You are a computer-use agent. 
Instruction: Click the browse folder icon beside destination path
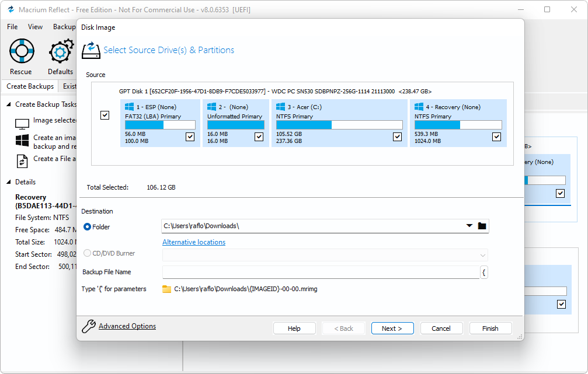[483, 226]
